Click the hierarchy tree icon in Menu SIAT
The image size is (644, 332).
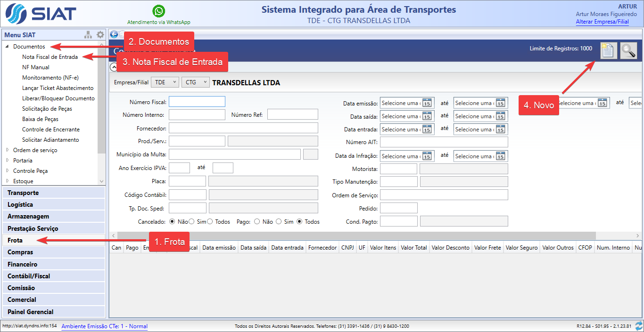[x=88, y=35]
